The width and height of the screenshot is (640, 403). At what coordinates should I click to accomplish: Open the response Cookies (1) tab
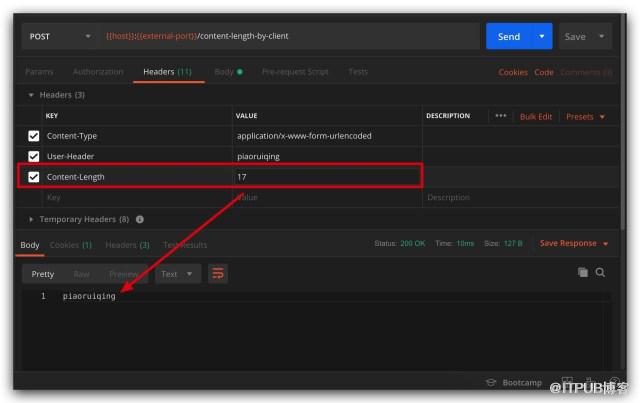tap(71, 245)
